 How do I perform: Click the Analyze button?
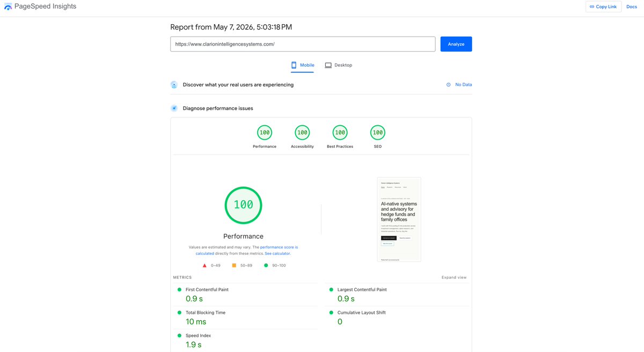(456, 44)
